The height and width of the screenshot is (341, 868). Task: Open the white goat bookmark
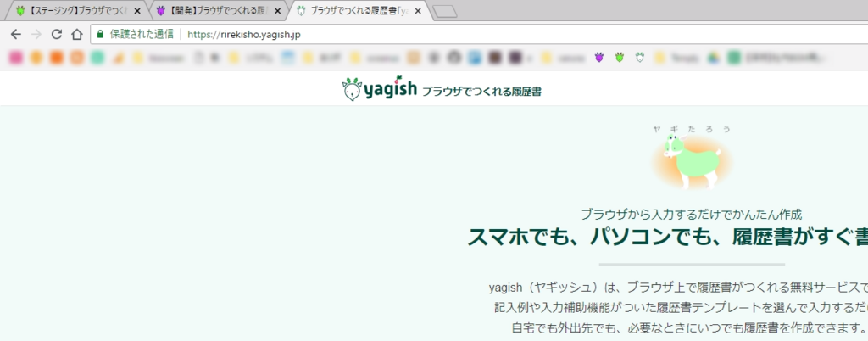click(640, 57)
